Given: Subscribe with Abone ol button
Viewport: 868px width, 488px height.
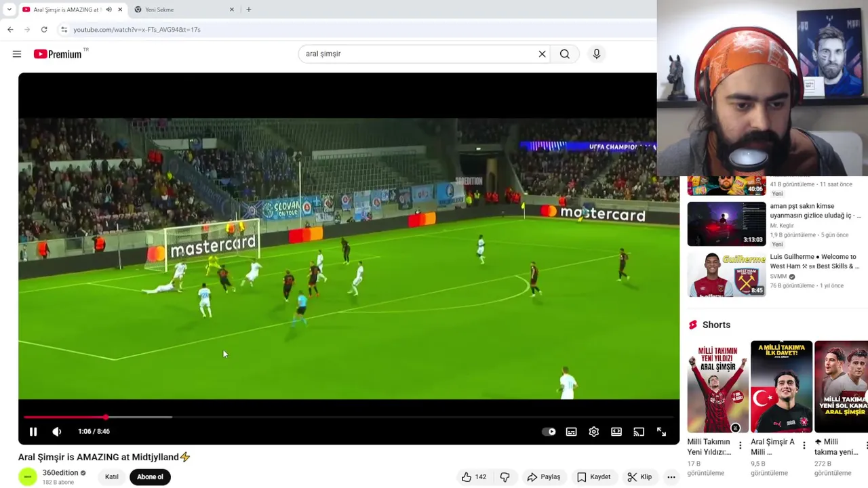Looking at the screenshot, I should point(150,477).
